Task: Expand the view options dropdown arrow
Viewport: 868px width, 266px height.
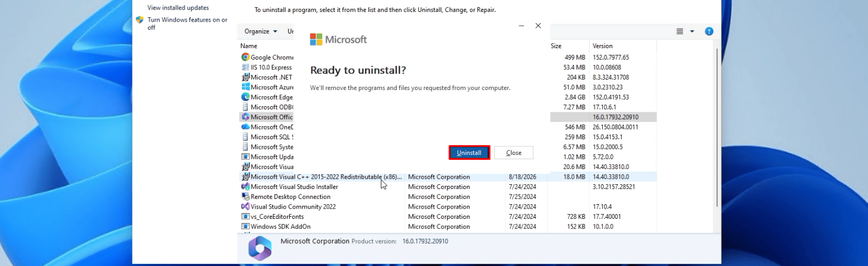Action: 692,31
